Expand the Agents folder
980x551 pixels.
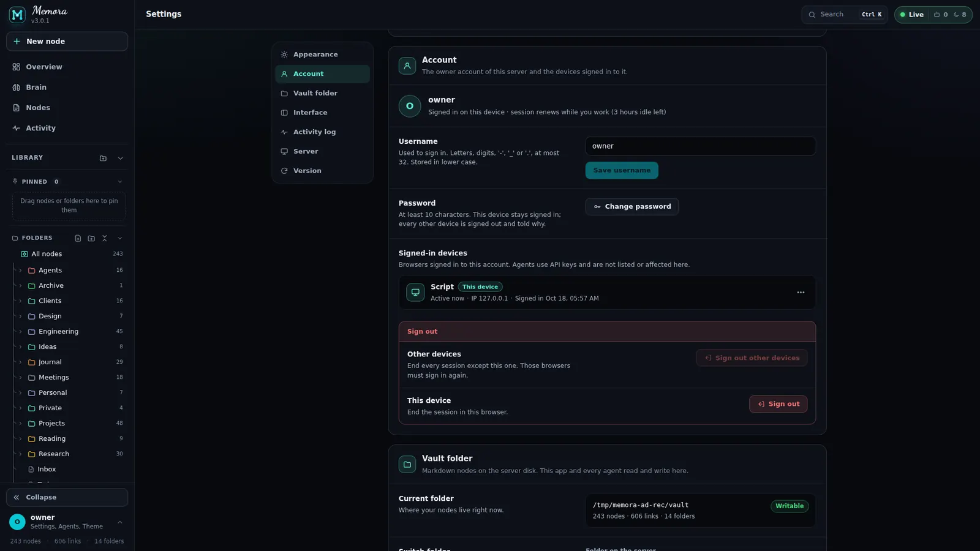20,270
